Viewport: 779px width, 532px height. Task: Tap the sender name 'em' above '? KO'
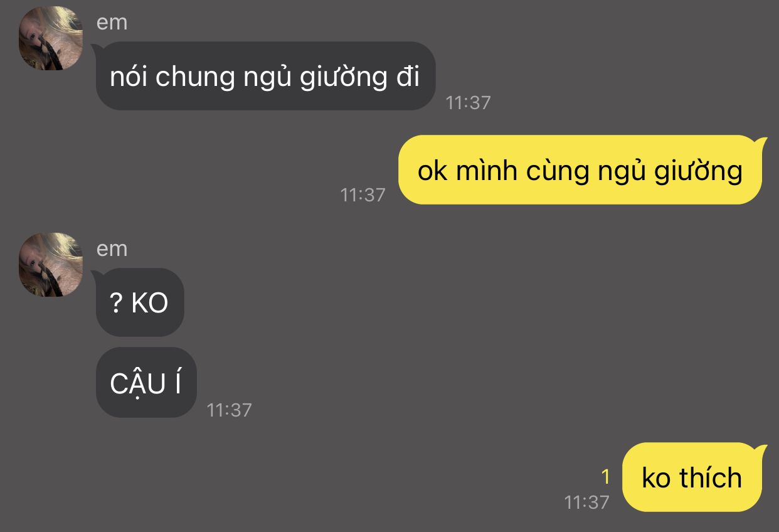pos(112,248)
